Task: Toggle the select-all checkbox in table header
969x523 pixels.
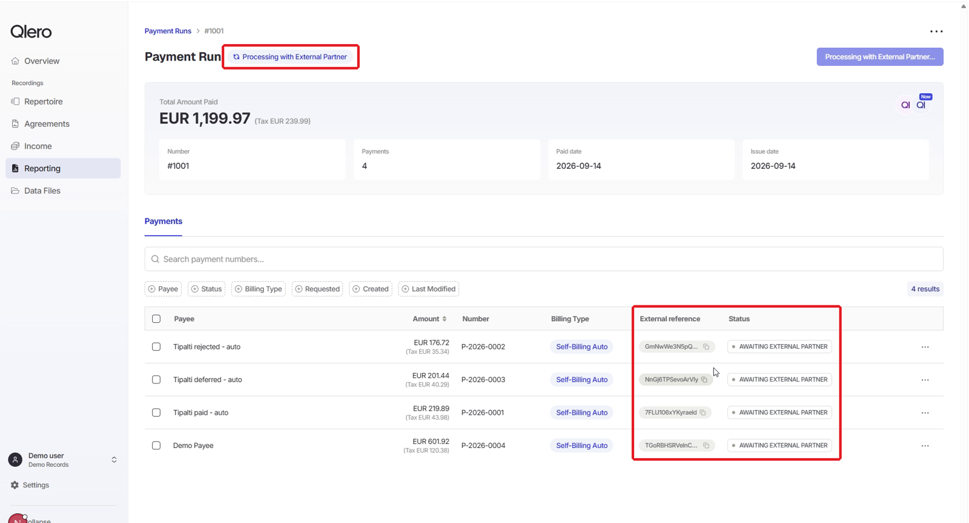Action: pos(156,319)
